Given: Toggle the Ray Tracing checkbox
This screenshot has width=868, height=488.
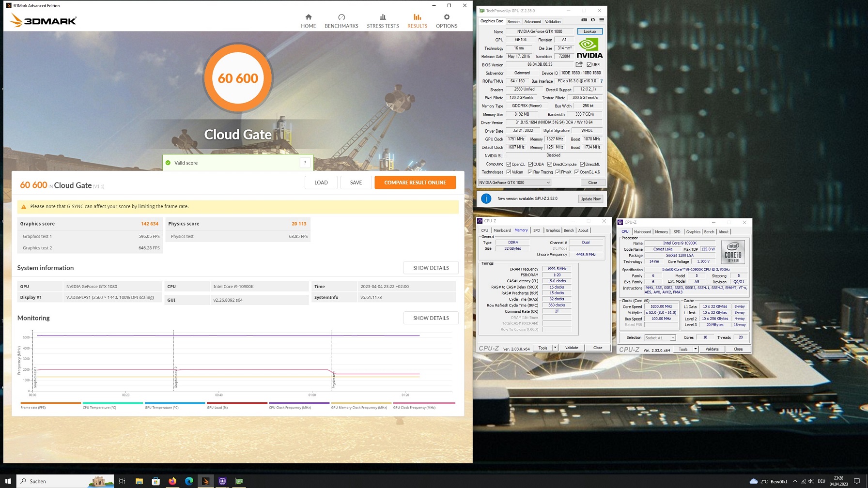Looking at the screenshot, I should point(530,172).
